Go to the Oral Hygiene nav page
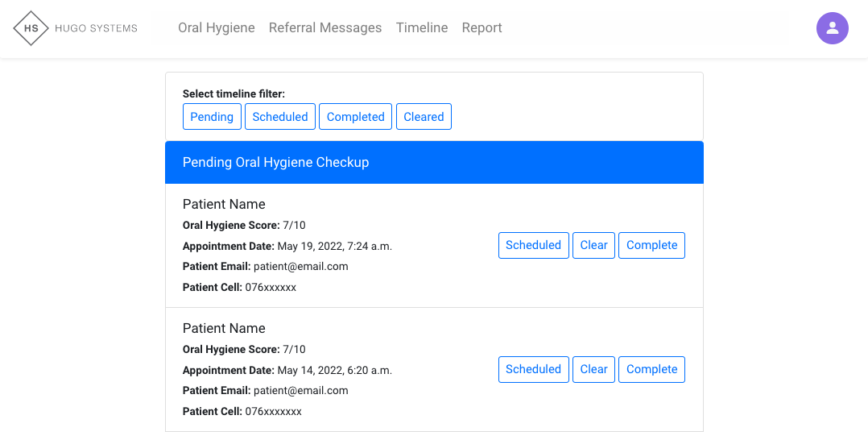Screen dimensions: 868x432 click(x=216, y=28)
